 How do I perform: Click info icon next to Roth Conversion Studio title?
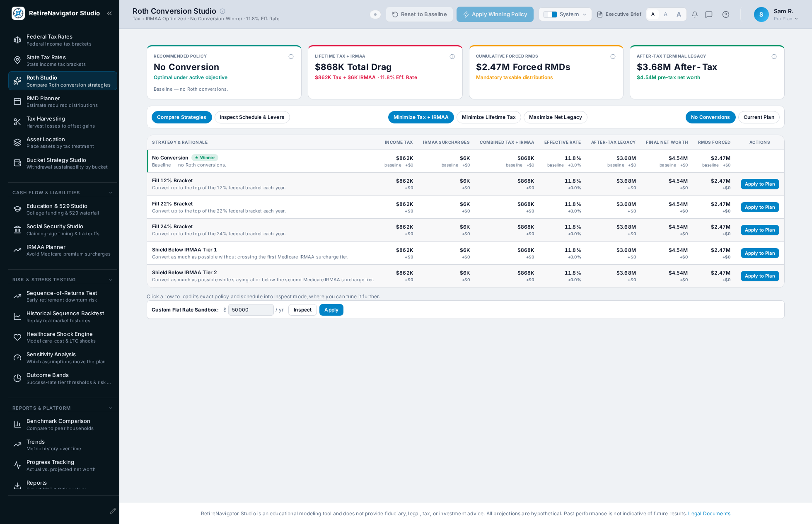point(222,11)
